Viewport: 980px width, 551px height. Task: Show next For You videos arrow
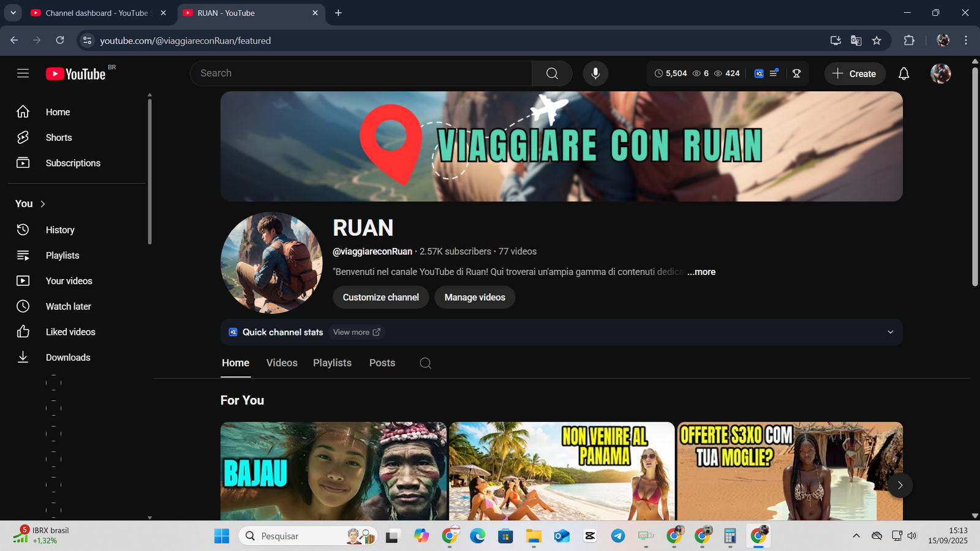coord(900,485)
